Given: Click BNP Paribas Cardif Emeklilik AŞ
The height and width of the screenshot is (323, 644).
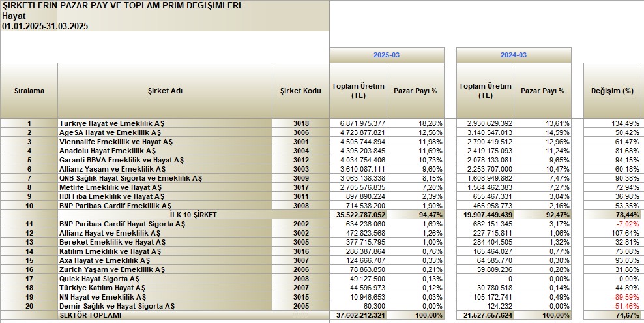Looking at the screenshot, I should pos(165,206).
